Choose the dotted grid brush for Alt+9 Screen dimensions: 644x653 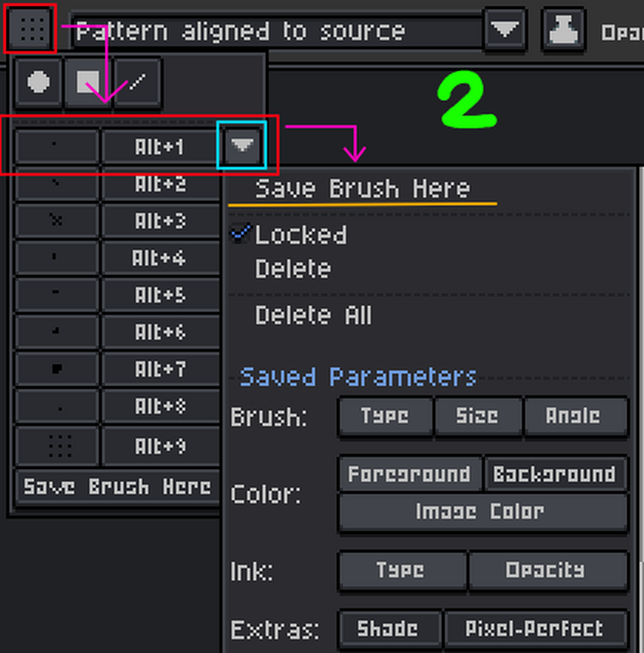(56, 446)
